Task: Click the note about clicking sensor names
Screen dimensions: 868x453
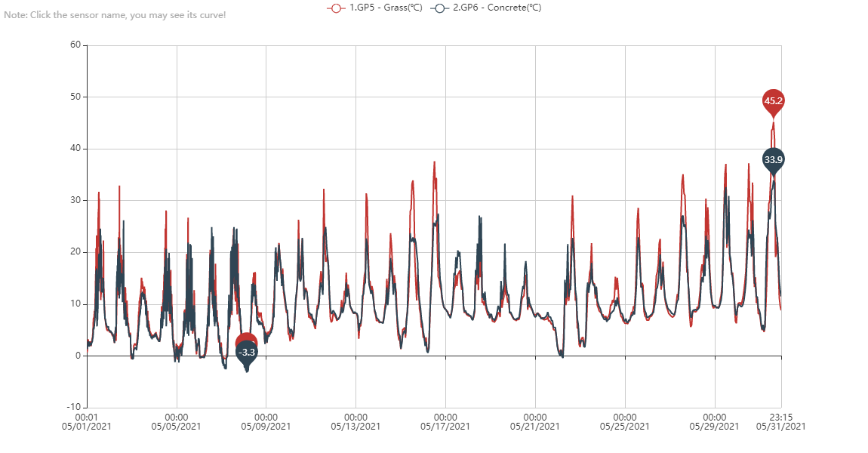Action: pos(115,15)
